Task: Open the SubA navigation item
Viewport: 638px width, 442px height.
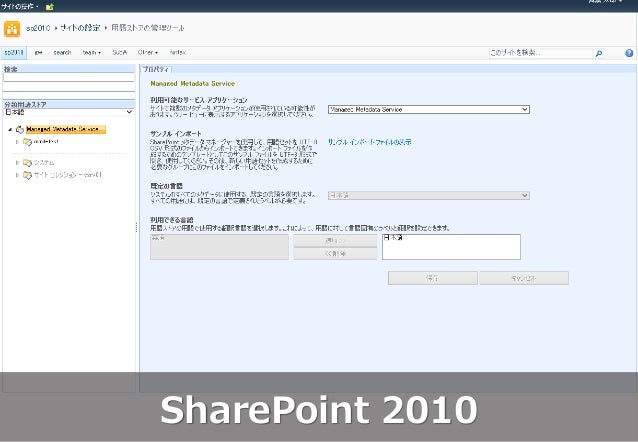Action: tap(120, 53)
